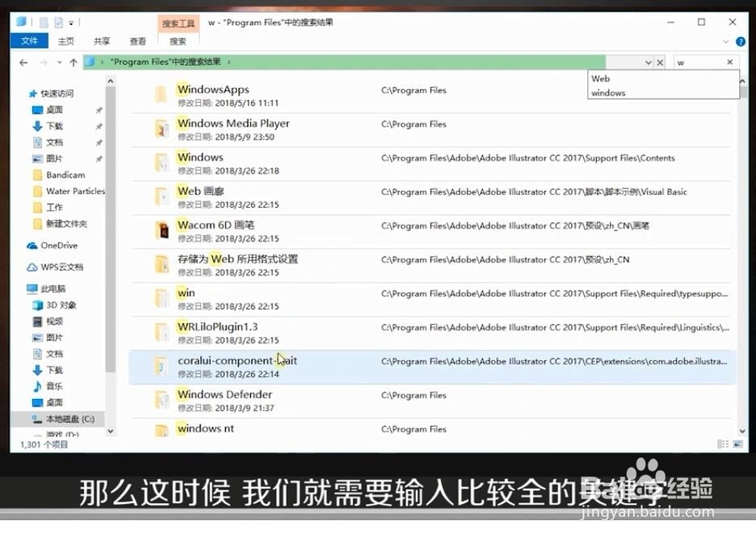The image size is (756, 538).
Task: Open 视频 under 此电脑
Action: point(54,321)
